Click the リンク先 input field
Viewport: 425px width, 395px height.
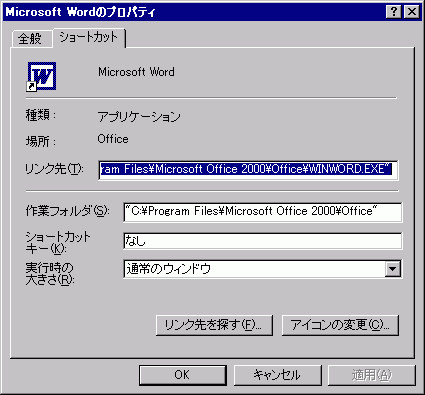pos(248,170)
